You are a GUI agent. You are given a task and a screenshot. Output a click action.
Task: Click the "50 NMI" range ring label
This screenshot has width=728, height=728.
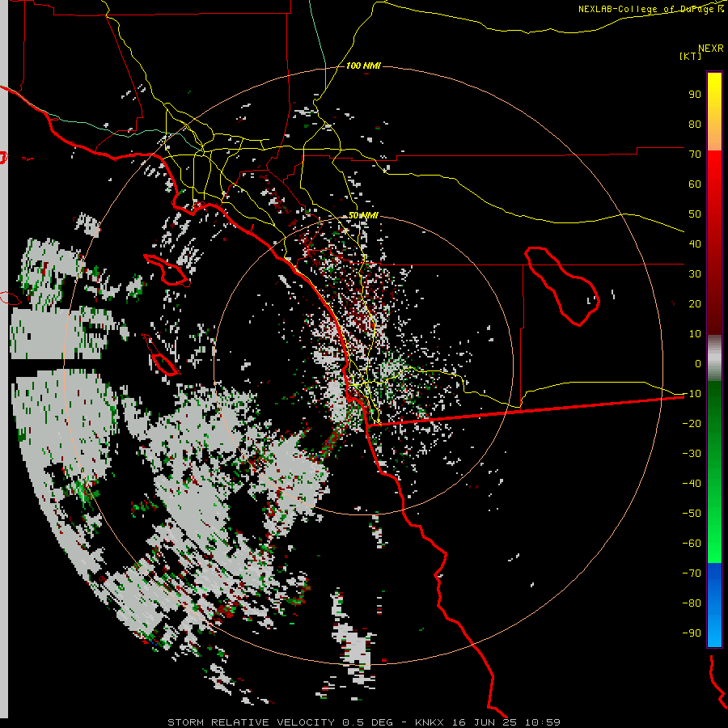(363, 215)
